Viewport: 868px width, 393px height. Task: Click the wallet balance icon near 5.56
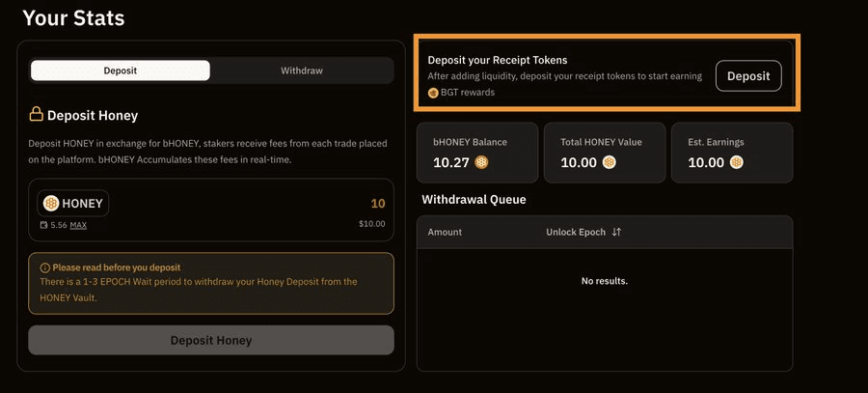click(43, 225)
